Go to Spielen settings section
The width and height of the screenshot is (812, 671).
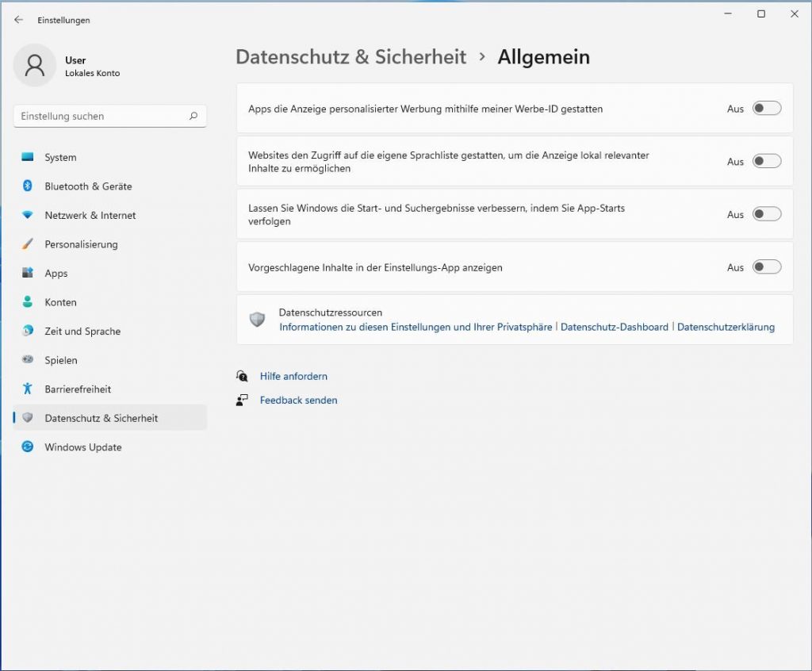(x=61, y=360)
